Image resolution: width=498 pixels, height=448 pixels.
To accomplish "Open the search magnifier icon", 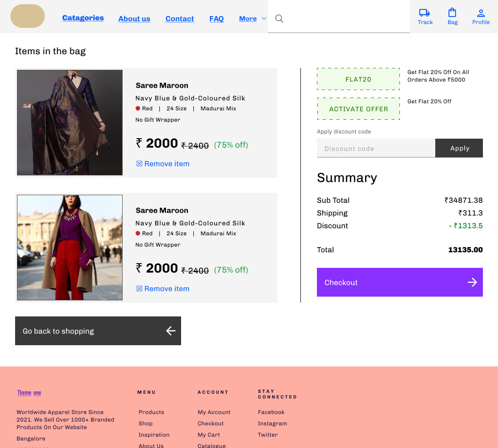I will (279, 18).
